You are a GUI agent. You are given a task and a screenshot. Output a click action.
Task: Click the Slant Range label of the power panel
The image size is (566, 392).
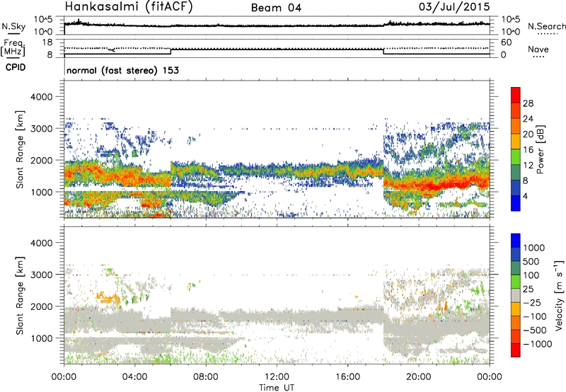[x=20, y=149]
